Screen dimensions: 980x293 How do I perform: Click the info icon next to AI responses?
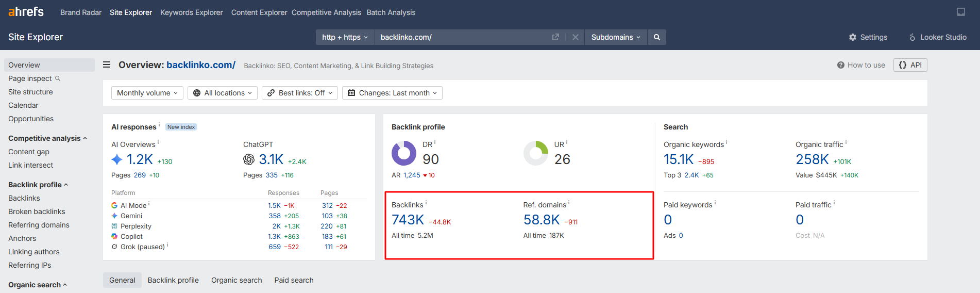click(x=159, y=125)
